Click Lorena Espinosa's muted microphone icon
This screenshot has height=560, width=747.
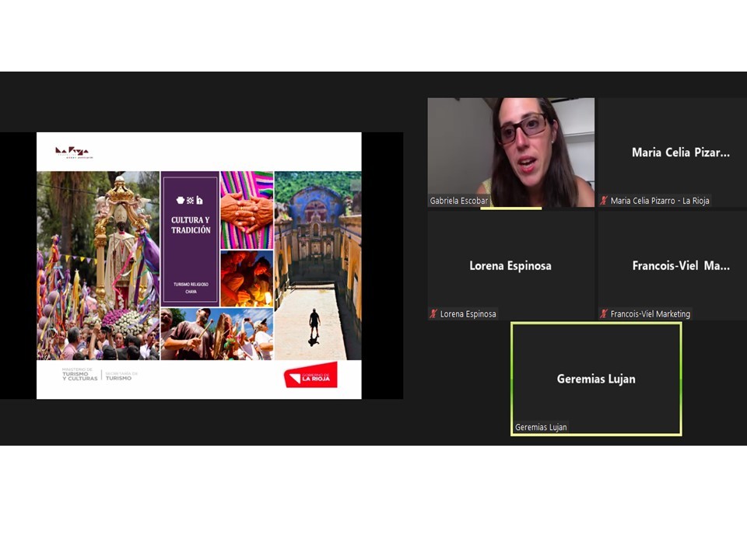click(x=433, y=314)
